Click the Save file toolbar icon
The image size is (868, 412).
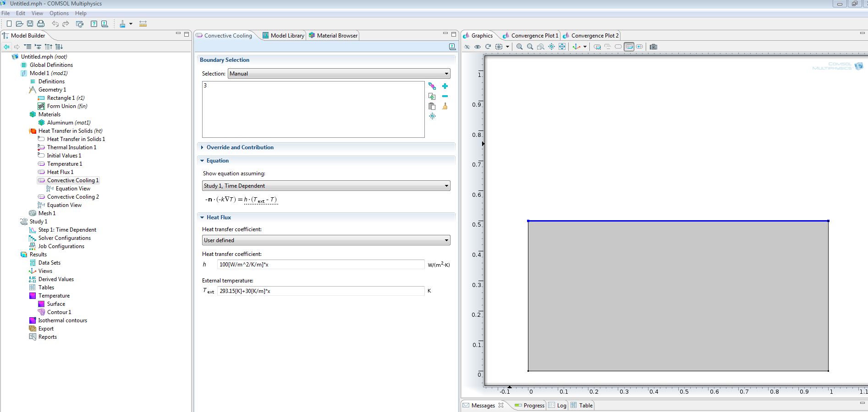30,24
